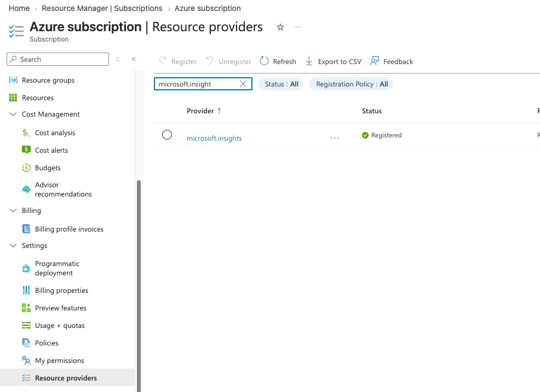Screen dimensions: 540x392
Task: Click the Registered status text
Action: (x=387, y=135)
